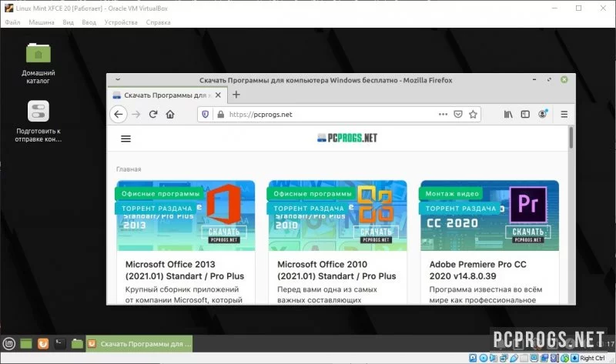This screenshot has height=364, width=616.
Task: Open page actions three-dot menu
Action: 443,114
